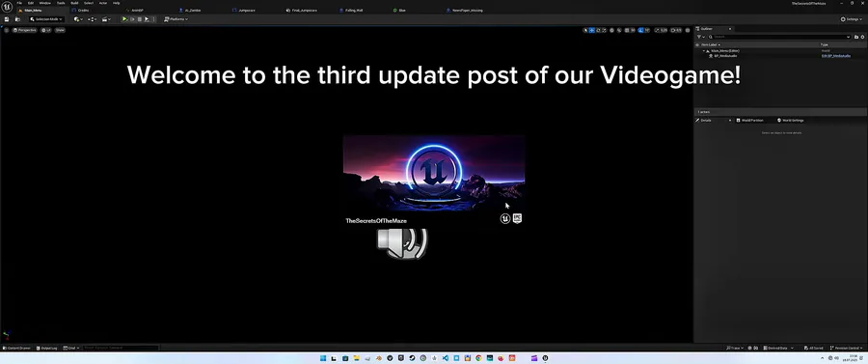Open the Blueprints toolbar dropdown
Image resolution: width=868 pixels, height=364 pixels.
point(92,19)
